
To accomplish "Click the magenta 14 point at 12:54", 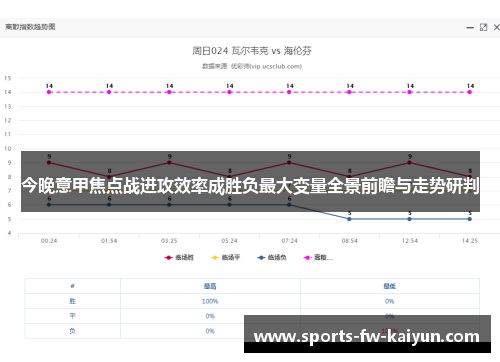I will click(409, 92).
